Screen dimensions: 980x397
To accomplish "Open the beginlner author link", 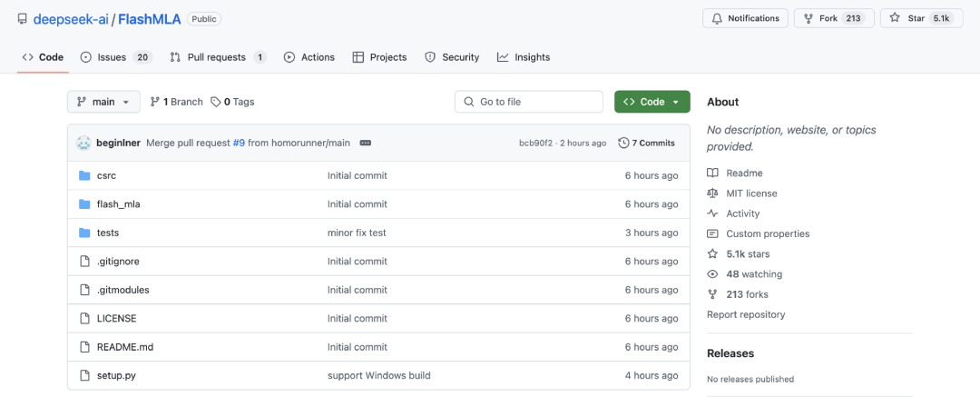I will [x=118, y=143].
